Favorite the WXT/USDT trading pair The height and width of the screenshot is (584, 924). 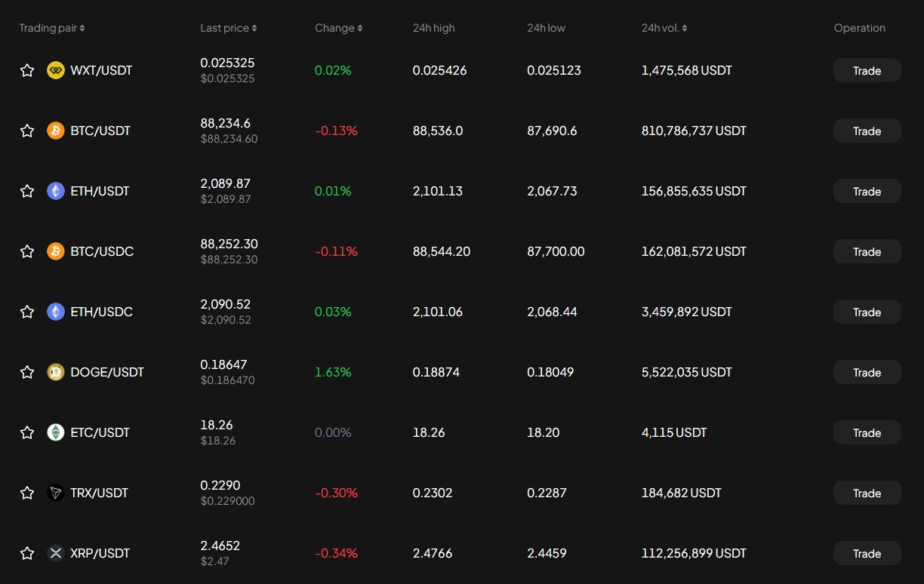point(27,70)
